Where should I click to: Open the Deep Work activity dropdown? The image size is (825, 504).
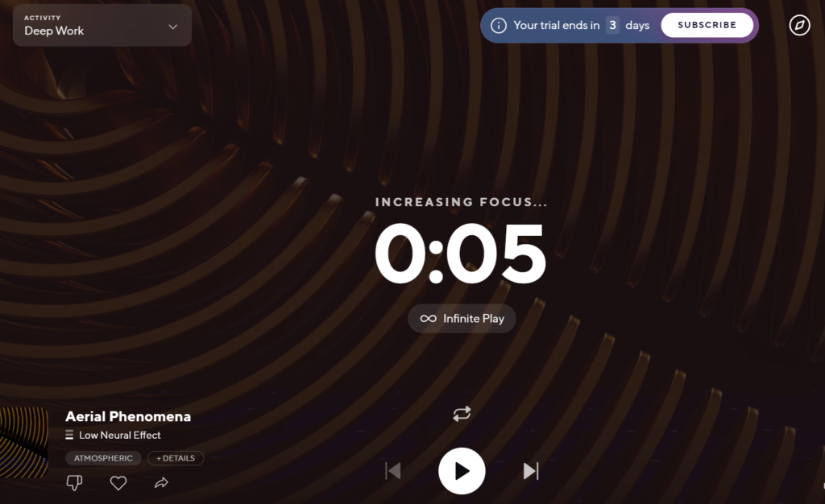point(102,25)
